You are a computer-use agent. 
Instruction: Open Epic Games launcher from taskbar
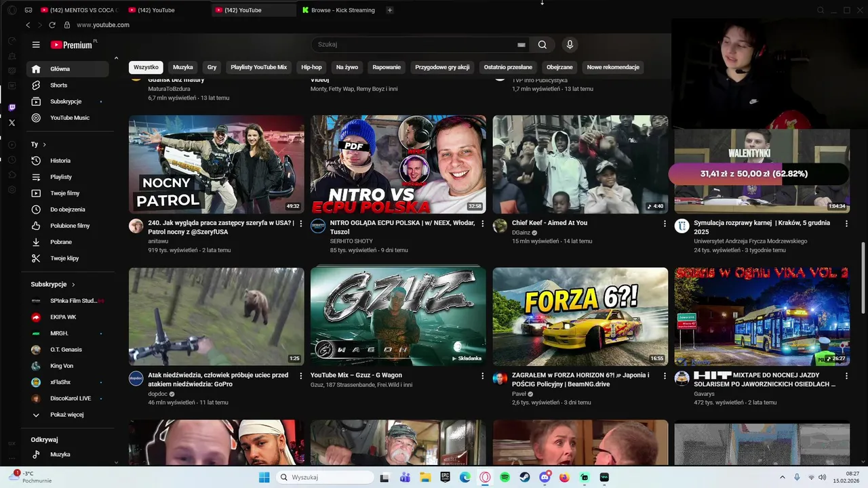click(x=446, y=477)
